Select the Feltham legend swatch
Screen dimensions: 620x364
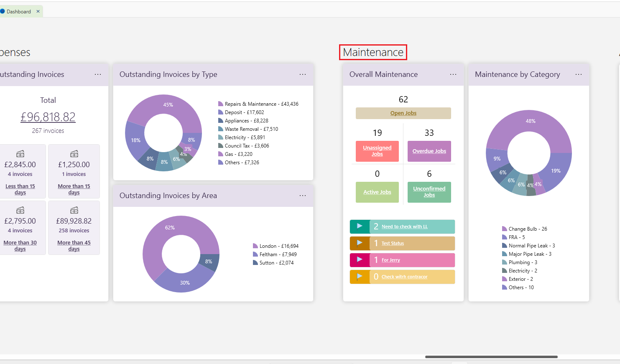(x=255, y=255)
